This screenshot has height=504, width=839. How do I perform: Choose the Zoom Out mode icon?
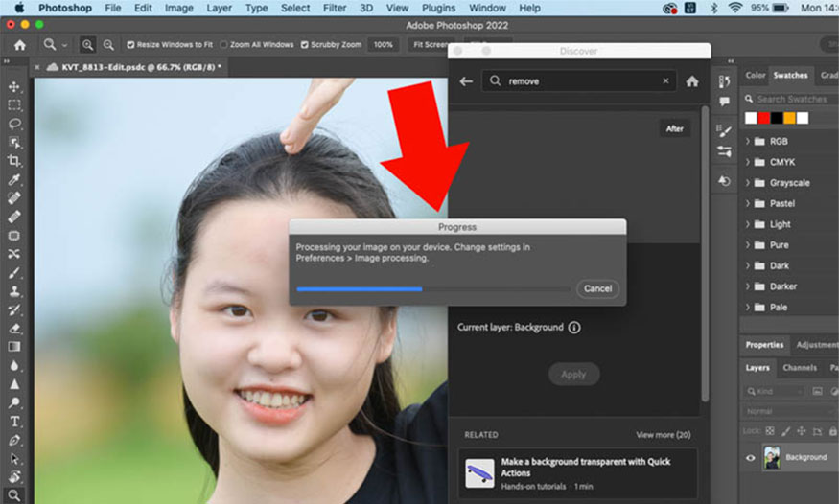108,45
